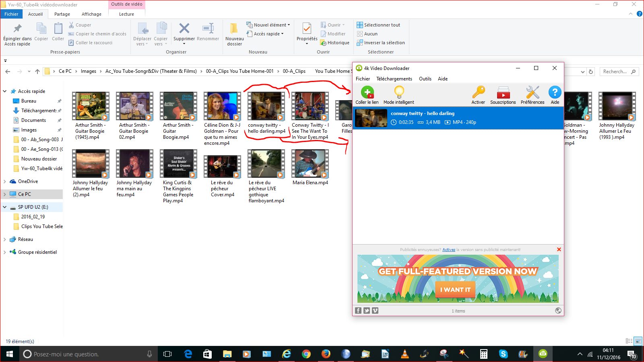This screenshot has height=362, width=644.
Task: Open Nouvel élément dropdown
Action: 268,25
